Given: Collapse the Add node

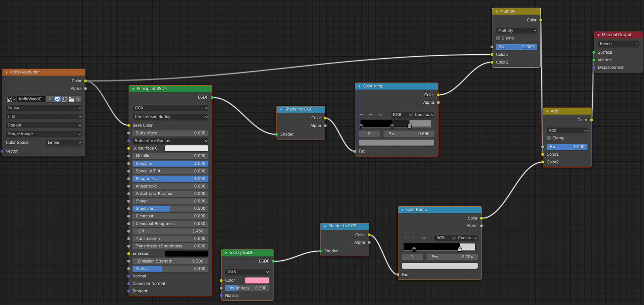Looking at the screenshot, I should (x=547, y=111).
